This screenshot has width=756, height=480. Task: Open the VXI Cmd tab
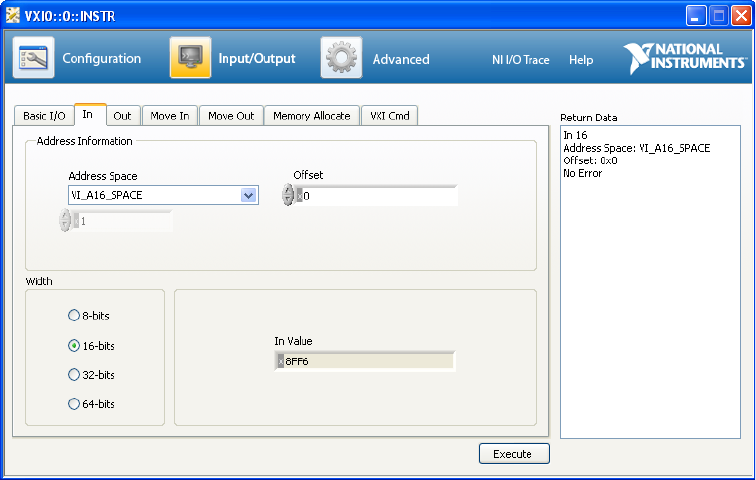(x=390, y=116)
